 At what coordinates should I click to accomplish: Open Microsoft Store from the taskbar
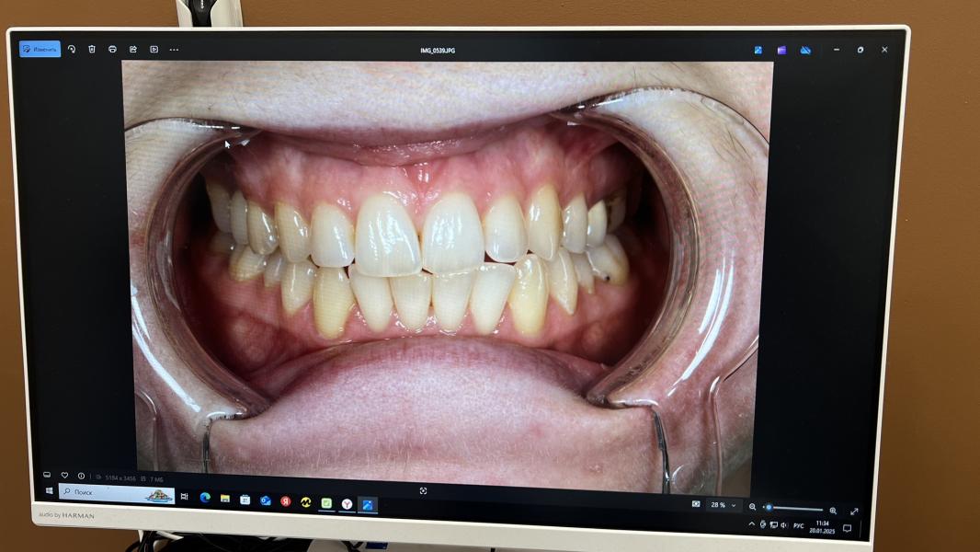tap(245, 500)
